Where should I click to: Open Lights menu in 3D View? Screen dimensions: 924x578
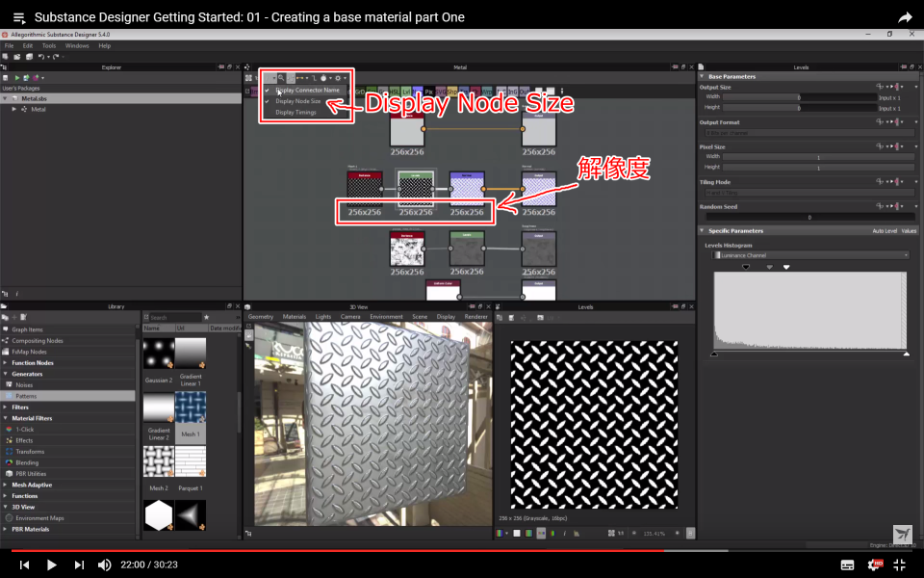pos(323,317)
